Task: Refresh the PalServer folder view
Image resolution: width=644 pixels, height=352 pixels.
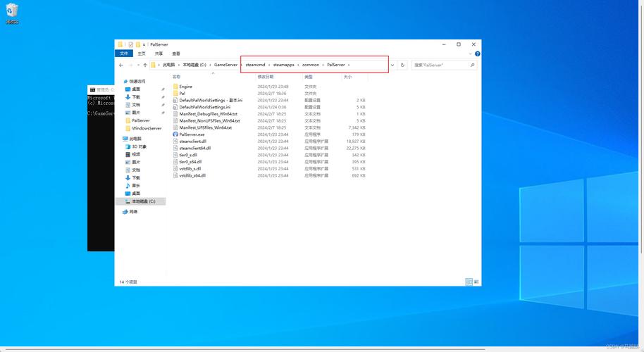Action: pyautogui.click(x=402, y=65)
